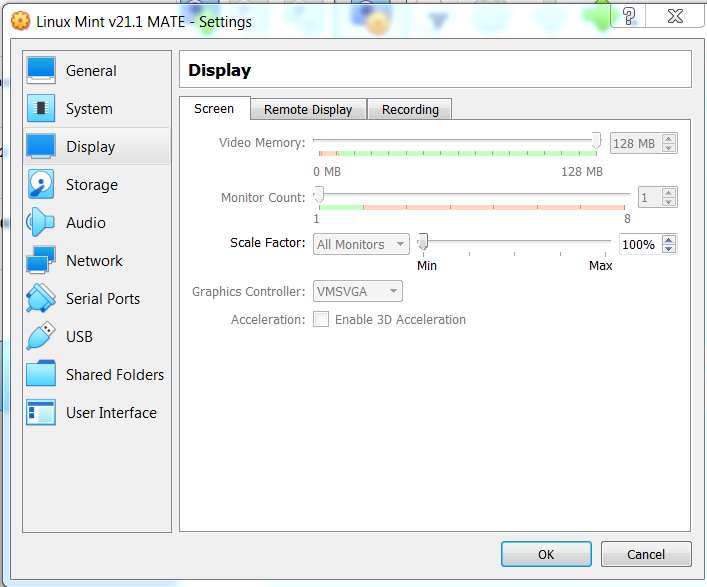Select the Shared Folders folder icon
Screen dimensions: 707x587
[x=41, y=374]
